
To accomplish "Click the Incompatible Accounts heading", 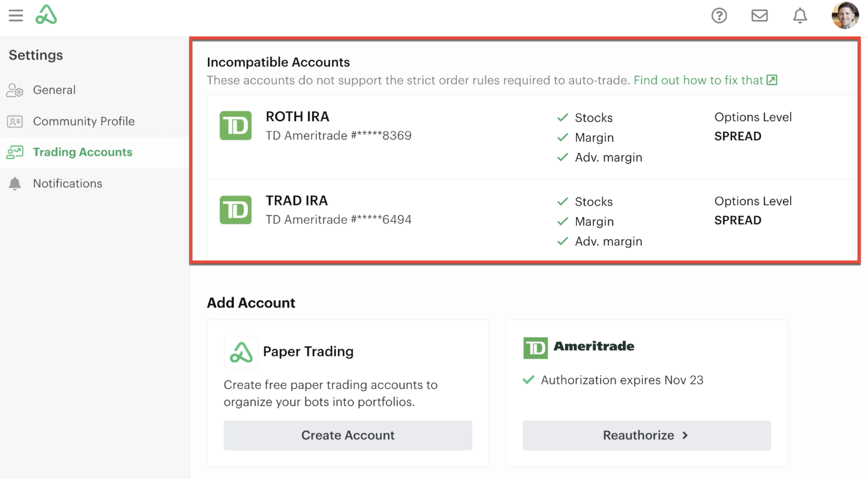I will coord(278,63).
